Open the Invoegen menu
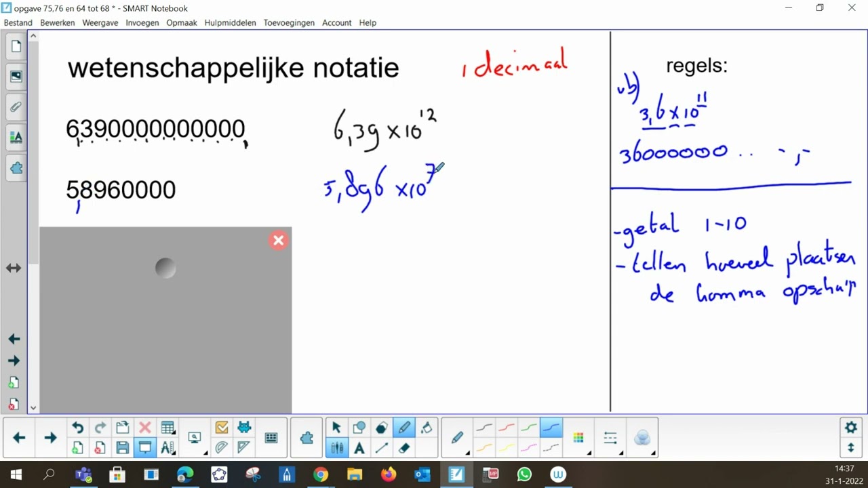The height and width of the screenshot is (488, 868). coord(142,22)
